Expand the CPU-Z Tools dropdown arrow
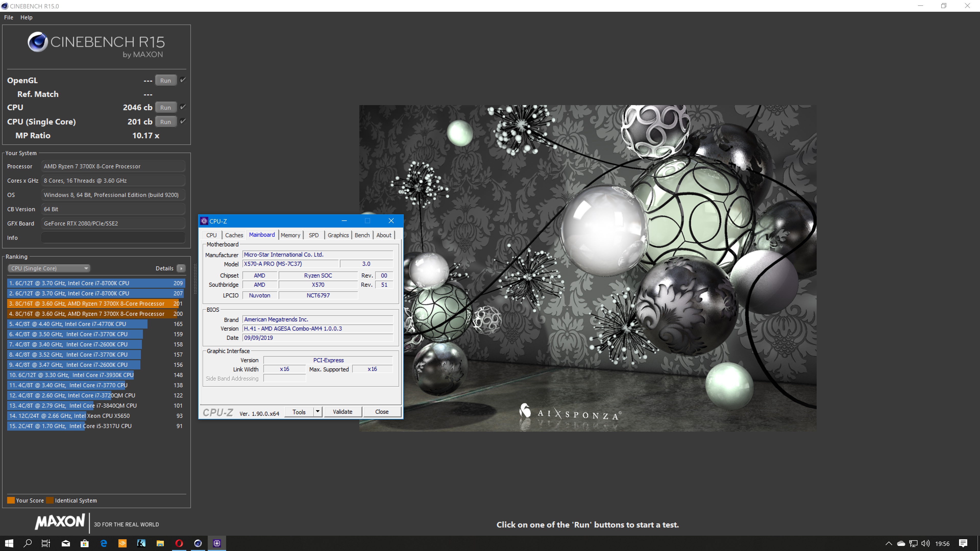Screen dimensions: 980x551 [317, 411]
